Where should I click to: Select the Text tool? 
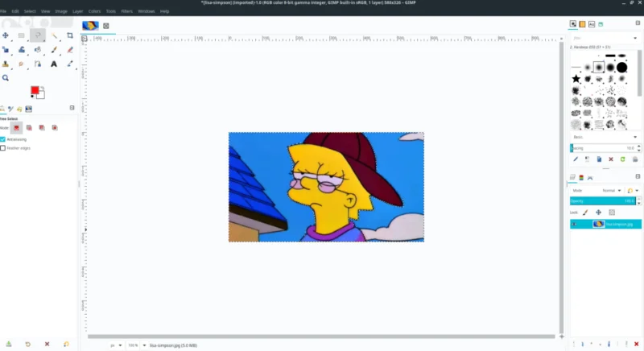[54, 64]
